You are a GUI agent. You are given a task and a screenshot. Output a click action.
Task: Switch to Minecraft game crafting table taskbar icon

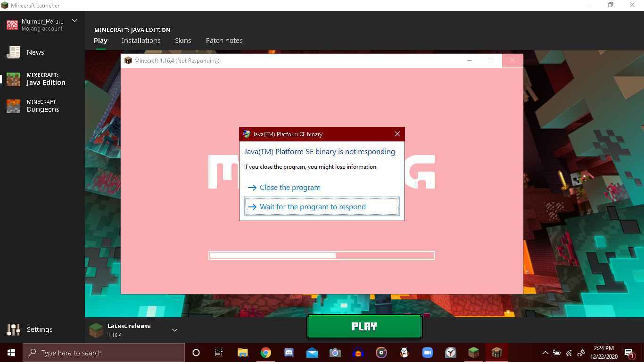(497, 353)
